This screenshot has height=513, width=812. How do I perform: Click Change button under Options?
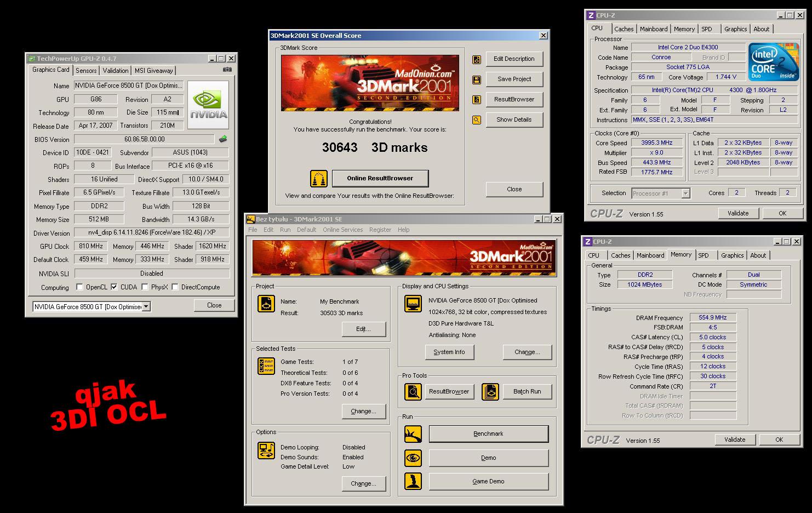(x=363, y=484)
